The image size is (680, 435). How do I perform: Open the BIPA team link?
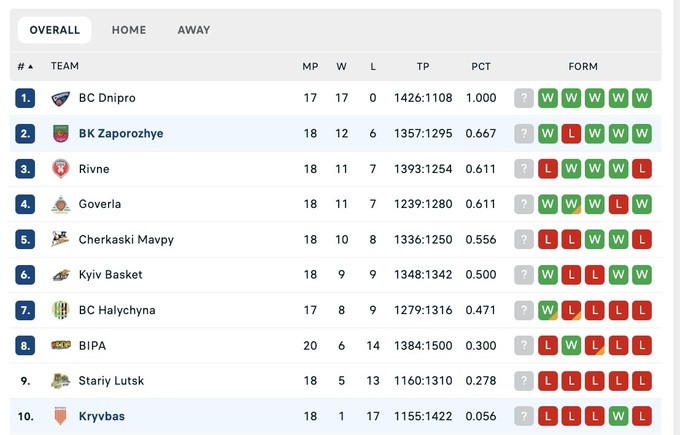(x=92, y=346)
